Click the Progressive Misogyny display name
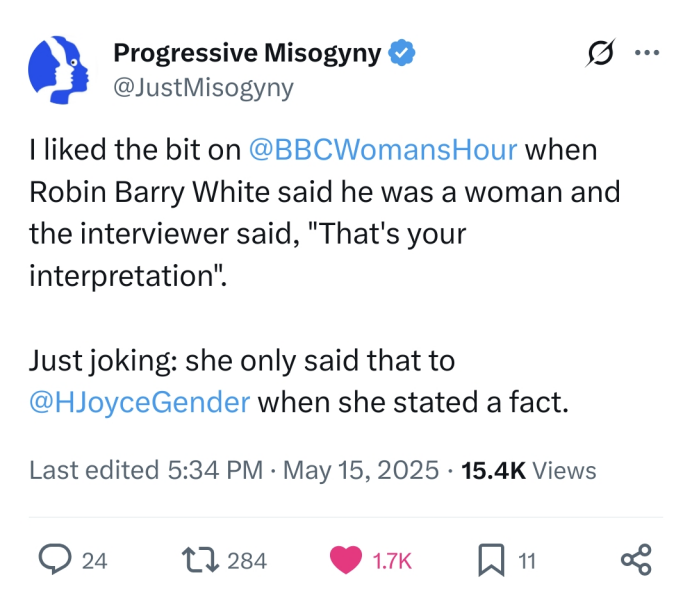 click(246, 53)
